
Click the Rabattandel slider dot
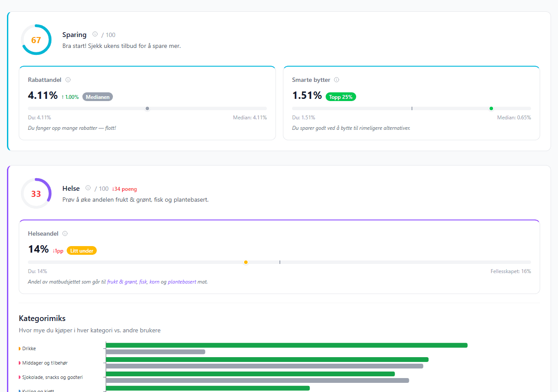tap(147, 108)
